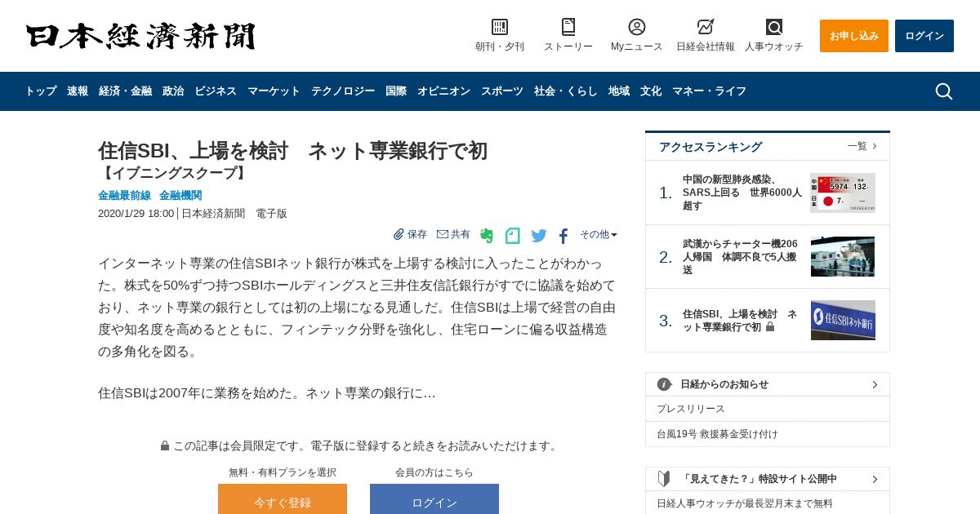
Task: Open 速報 section
Action: 78,91
